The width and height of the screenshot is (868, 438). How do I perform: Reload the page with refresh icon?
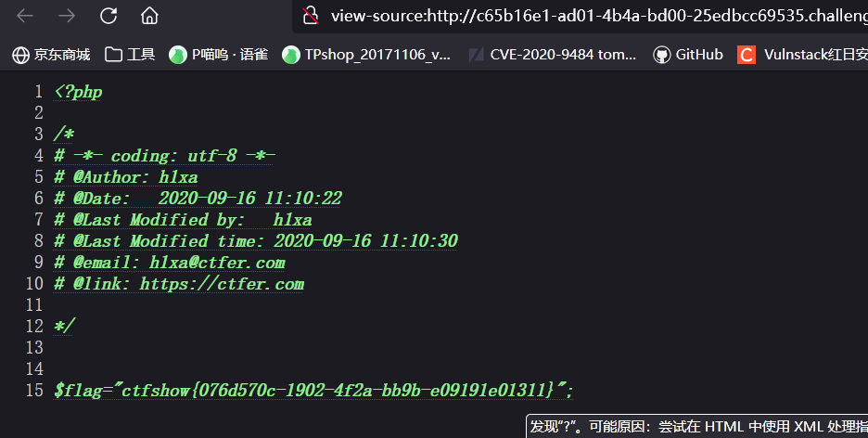[x=108, y=16]
